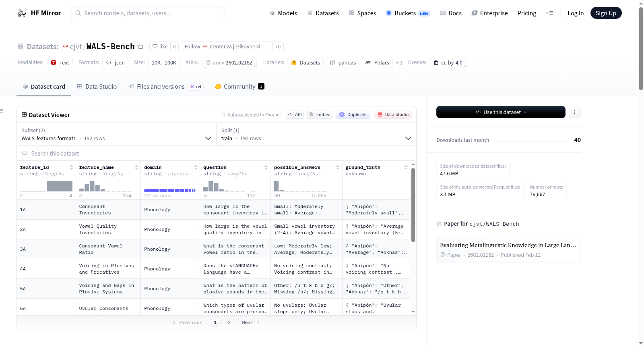Toggle the left sidebar menu icon
The image size is (644, 347).
[x=2, y=111]
